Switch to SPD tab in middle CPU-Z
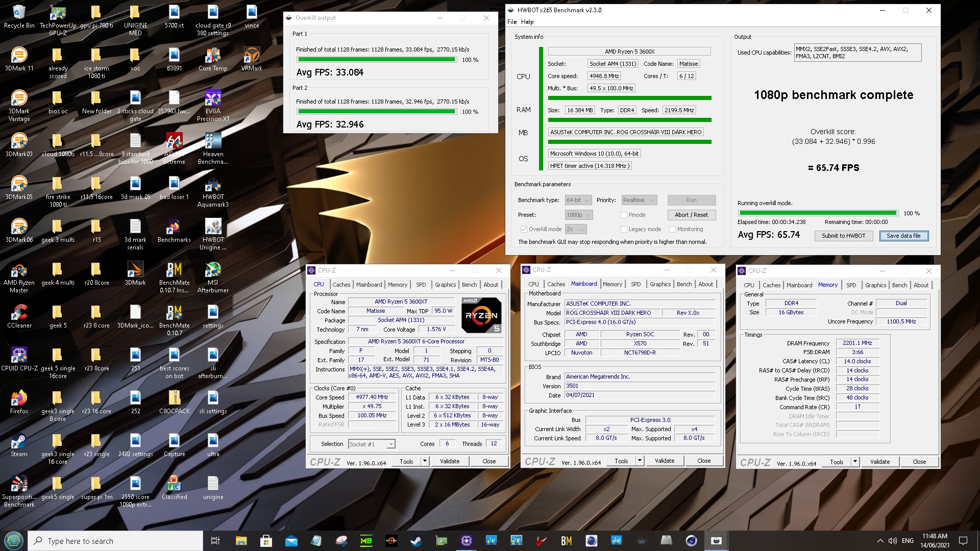Image resolution: width=980 pixels, height=551 pixels. (635, 284)
